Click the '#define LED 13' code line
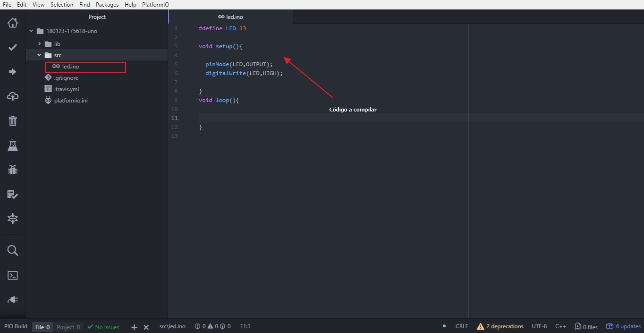644x333 pixels. tap(222, 28)
